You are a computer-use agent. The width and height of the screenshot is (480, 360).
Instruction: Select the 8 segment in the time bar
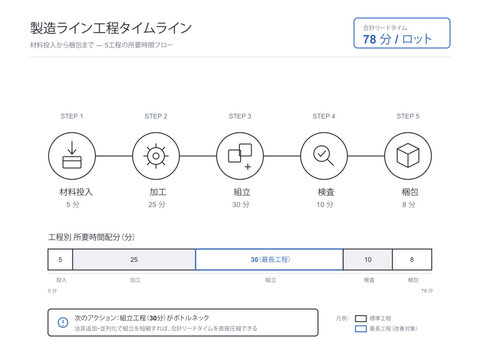(412, 259)
